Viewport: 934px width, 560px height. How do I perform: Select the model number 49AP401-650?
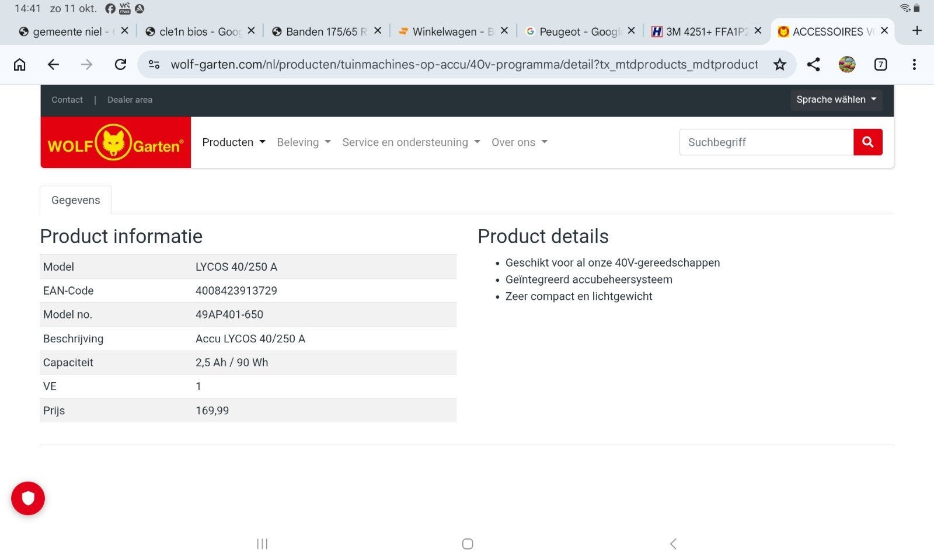229,314
